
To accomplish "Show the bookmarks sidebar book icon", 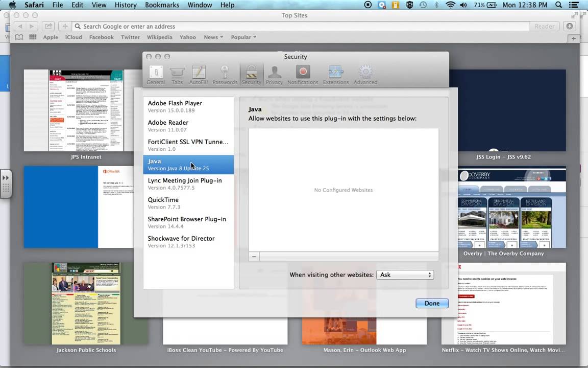I will pos(19,37).
